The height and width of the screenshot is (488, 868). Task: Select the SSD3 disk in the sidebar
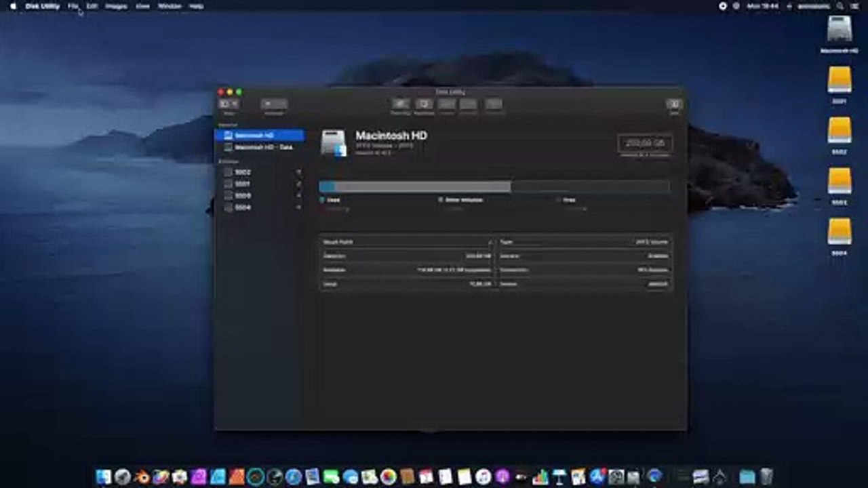[x=260, y=196]
